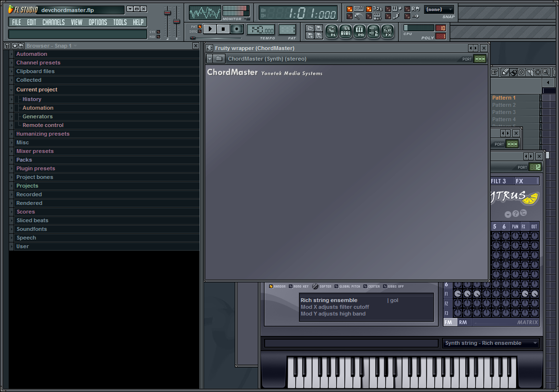Expand the Plugin presets folder
This screenshot has height=392, width=559.
pos(36,168)
